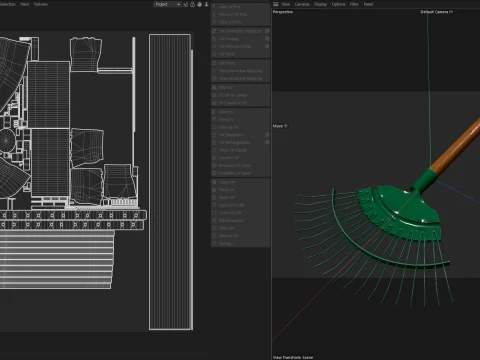Open the Textures menu in UV editor
480x360 pixels.
(x=41, y=4)
